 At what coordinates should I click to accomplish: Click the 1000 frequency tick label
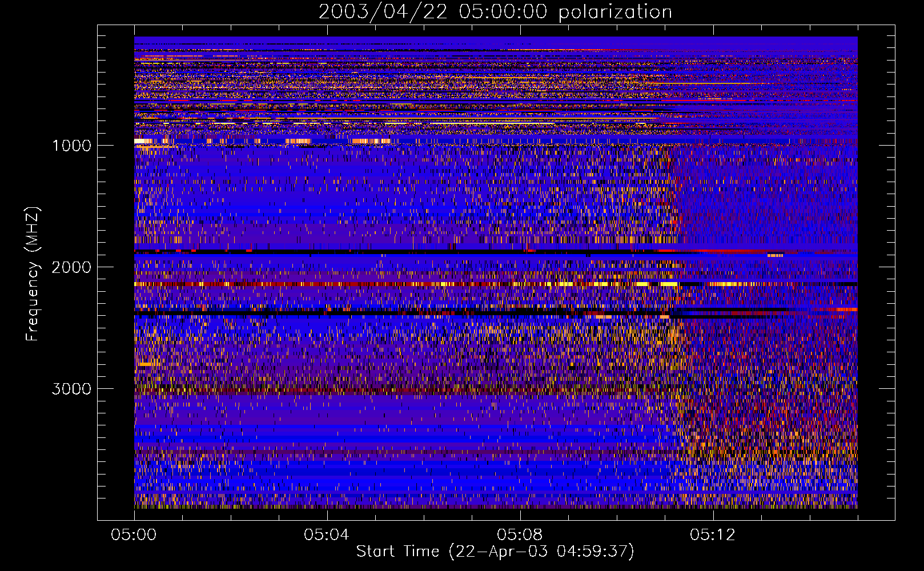[71, 146]
